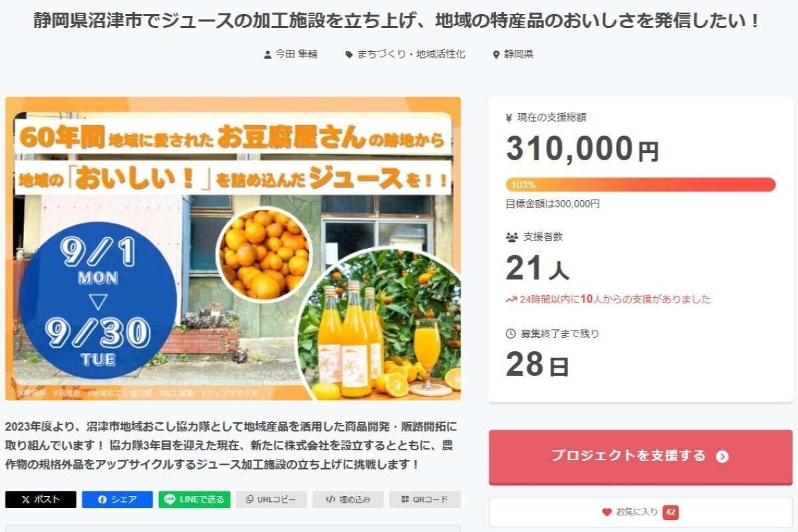
Task: Click the supporters people icon
Action: [x=511, y=237]
